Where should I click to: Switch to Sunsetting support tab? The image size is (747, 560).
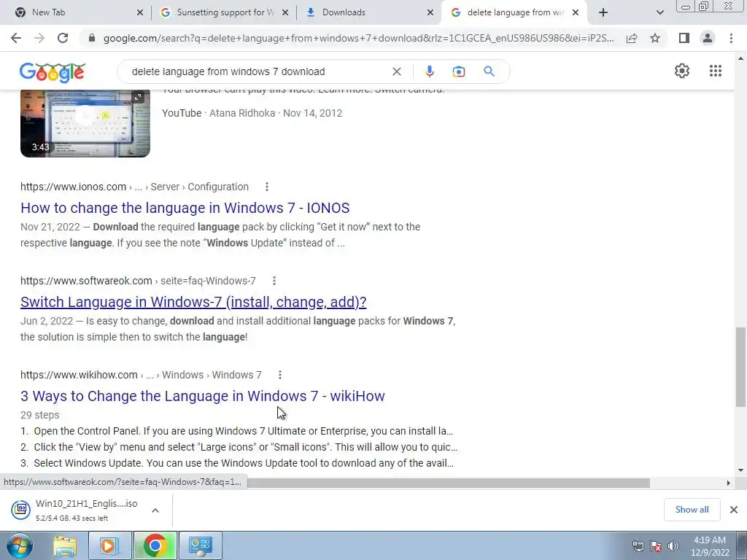pos(224,12)
